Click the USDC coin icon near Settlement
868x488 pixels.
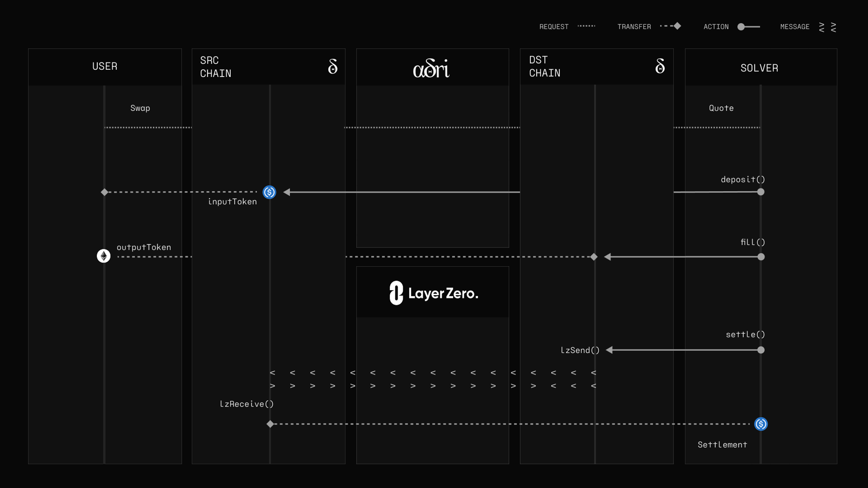[761, 424]
